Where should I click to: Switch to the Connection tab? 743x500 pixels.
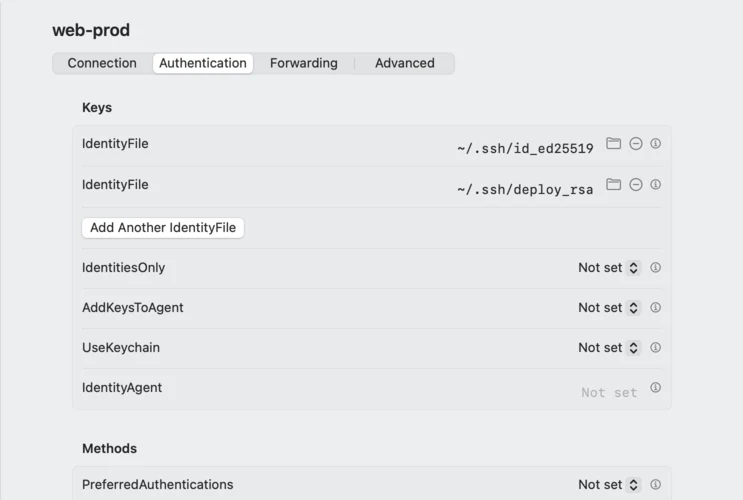click(x=102, y=63)
